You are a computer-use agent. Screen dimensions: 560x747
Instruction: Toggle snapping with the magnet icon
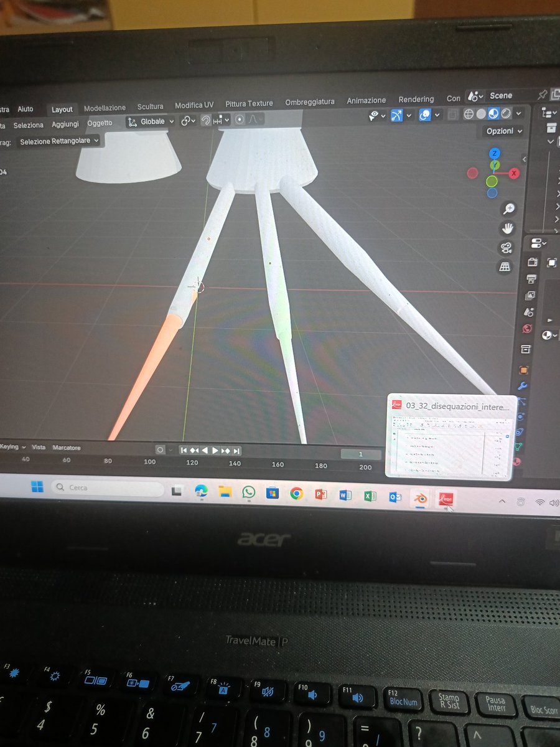tap(206, 120)
